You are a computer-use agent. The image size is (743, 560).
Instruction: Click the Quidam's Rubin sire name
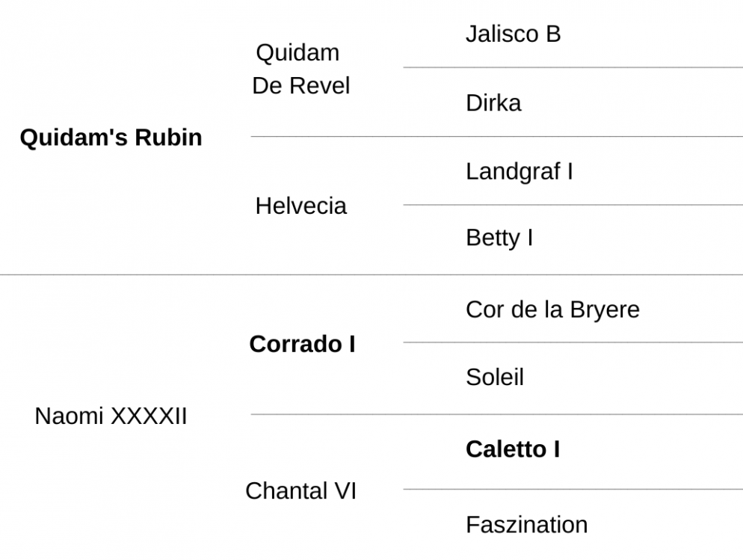(x=111, y=138)
